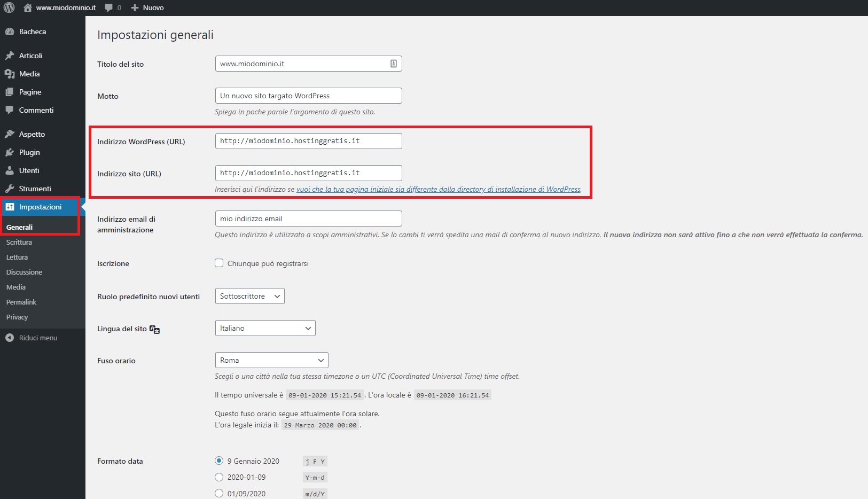Click the WordPress logo in admin bar
The width and height of the screenshot is (868, 499).
pos(9,7)
